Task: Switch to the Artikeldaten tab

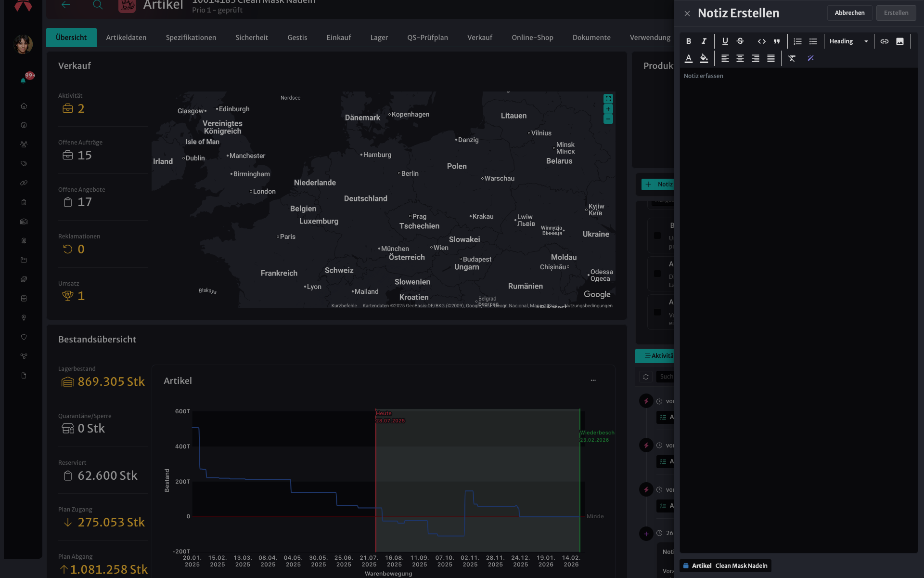Action: pos(126,38)
